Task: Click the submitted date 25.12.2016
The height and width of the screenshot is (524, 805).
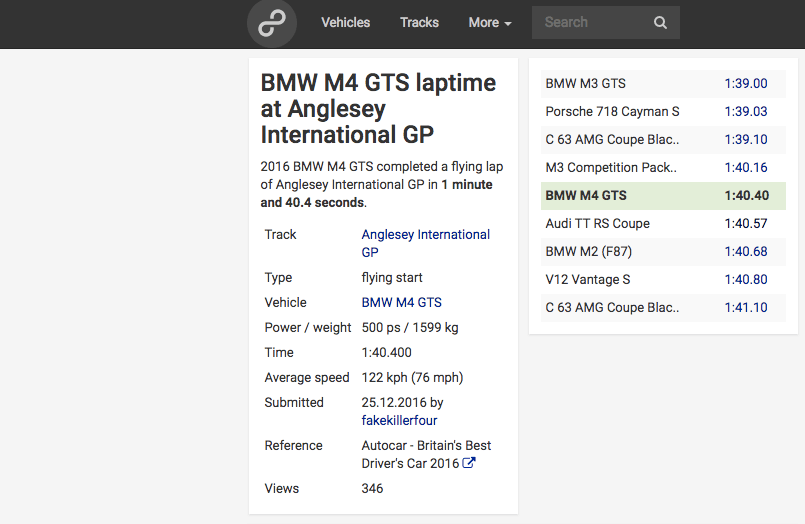Action: (x=394, y=402)
